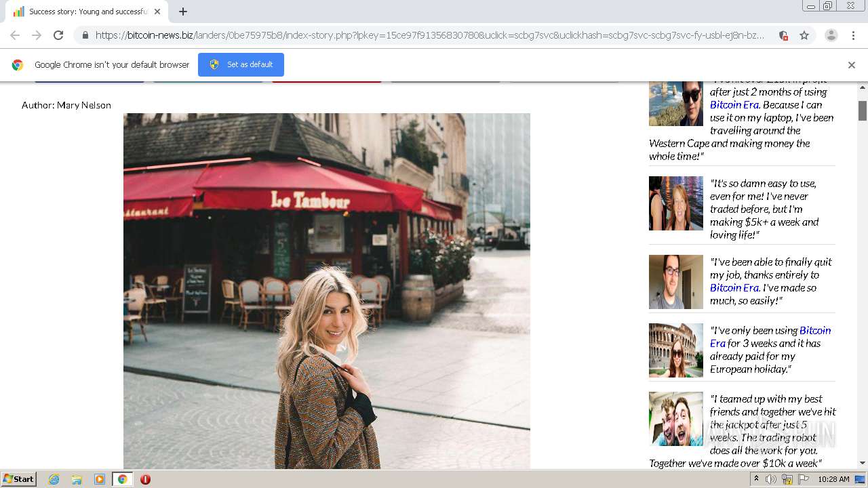Click the browser forward arrow
This screenshot has width=868, height=488.
(x=37, y=35)
